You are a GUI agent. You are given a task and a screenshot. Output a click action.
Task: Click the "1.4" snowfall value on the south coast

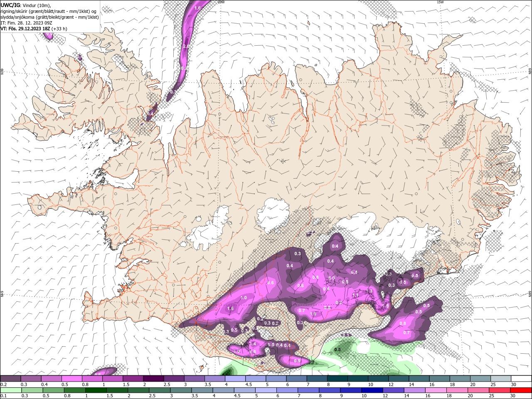coord(252,344)
